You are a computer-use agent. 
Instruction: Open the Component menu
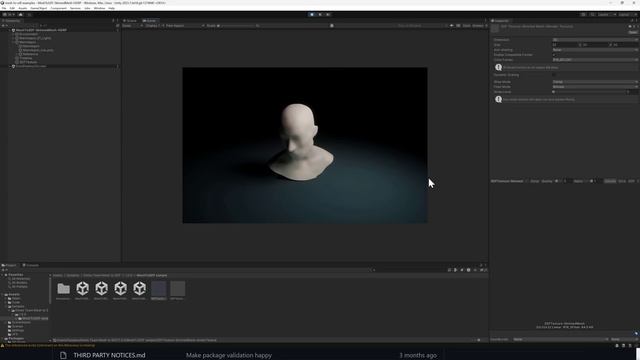(x=58, y=8)
